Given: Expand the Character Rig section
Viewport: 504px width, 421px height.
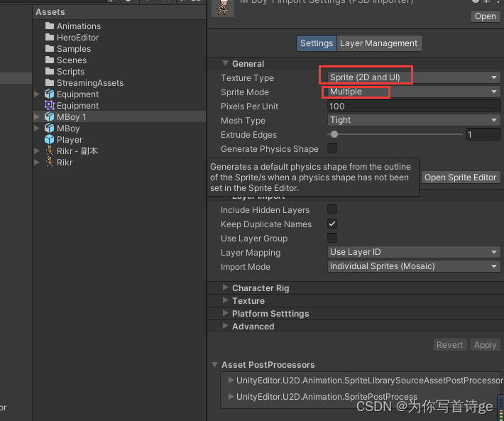Looking at the screenshot, I should point(225,288).
